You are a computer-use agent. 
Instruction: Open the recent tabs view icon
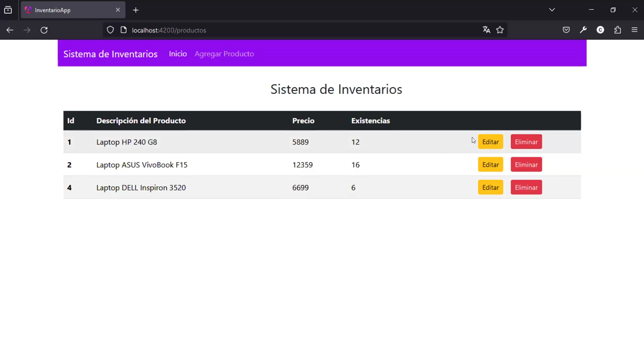coord(8,10)
